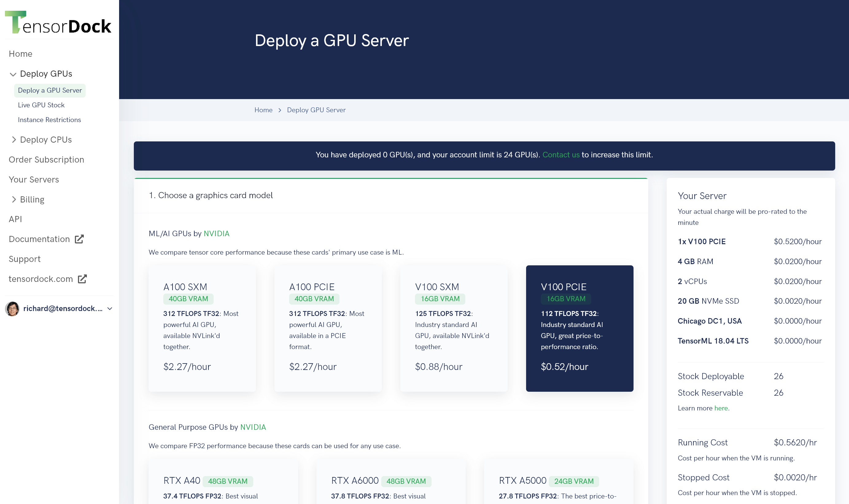849x504 pixels.
Task: Open Your Servers page
Action: point(34,179)
